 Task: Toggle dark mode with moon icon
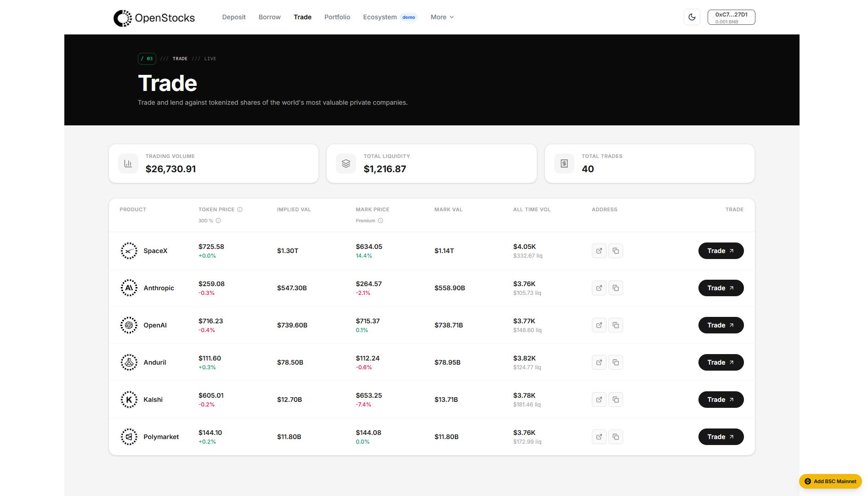[x=692, y=17]
